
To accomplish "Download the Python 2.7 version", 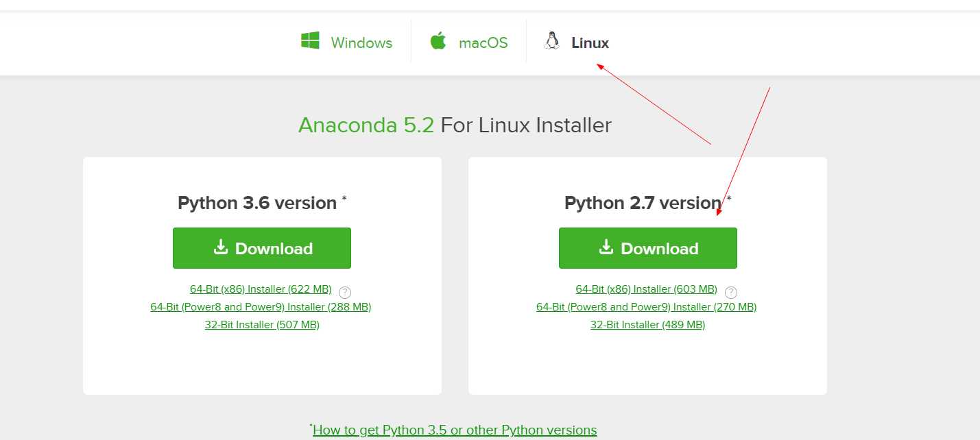I will point(648,248).
